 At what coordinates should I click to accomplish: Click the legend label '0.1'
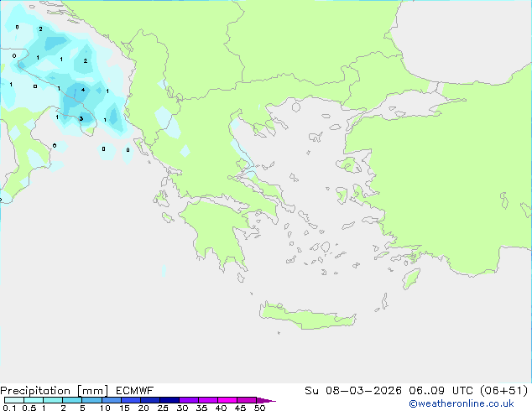pyautogui.click(x=9, y=408)
